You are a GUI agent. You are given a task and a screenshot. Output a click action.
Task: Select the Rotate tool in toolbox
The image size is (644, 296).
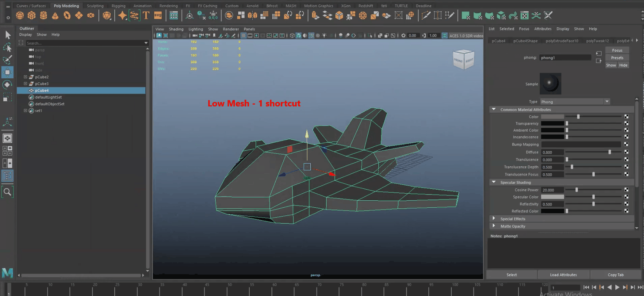[x=7, y=85]
